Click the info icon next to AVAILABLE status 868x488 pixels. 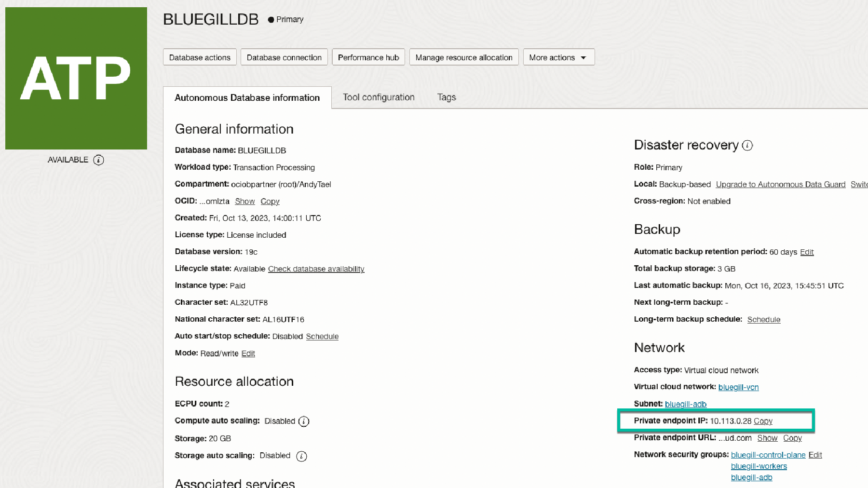coord(98,160)
